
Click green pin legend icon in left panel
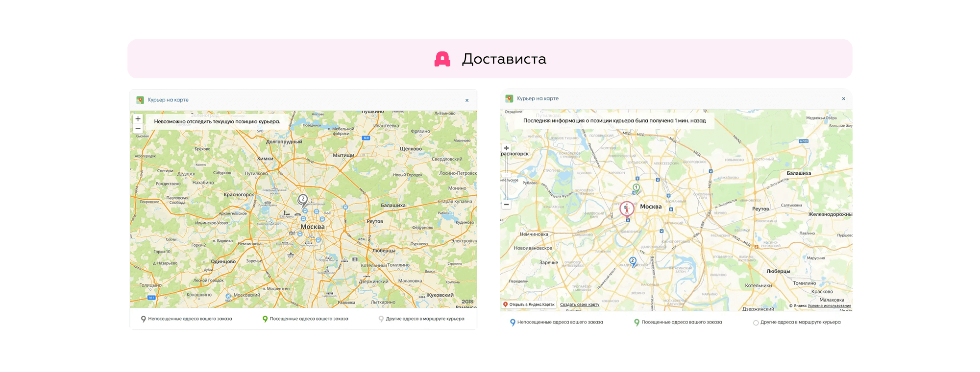(265, 319)
